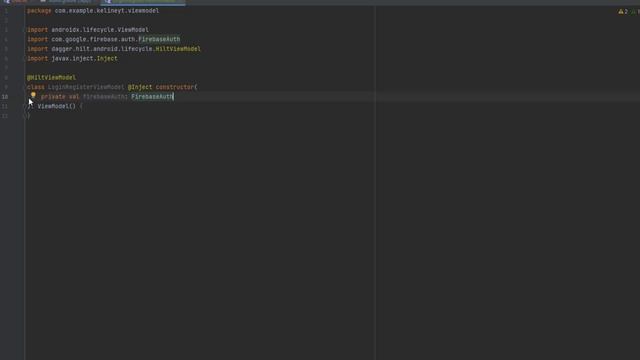The image size is (640, 360).
Task: Click the firebaseAuth parameter name
Action: pos(104,97)
